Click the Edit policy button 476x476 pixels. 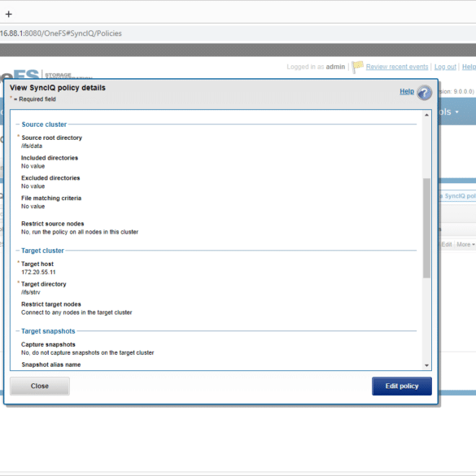coord(402,386)
